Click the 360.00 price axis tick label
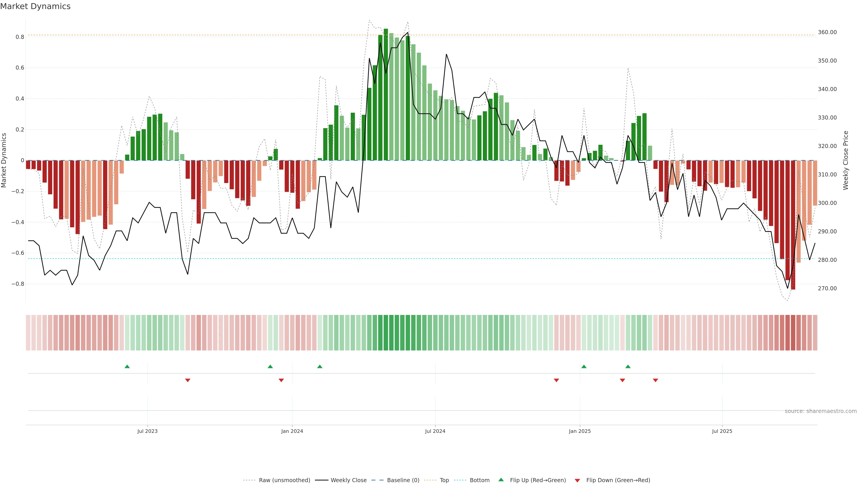The height and width of the screenshot is (488, 868). [x=827, y=32]
